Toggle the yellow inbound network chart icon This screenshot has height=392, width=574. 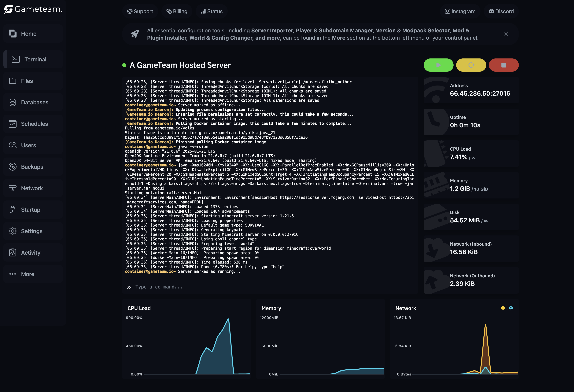(503, 308)
